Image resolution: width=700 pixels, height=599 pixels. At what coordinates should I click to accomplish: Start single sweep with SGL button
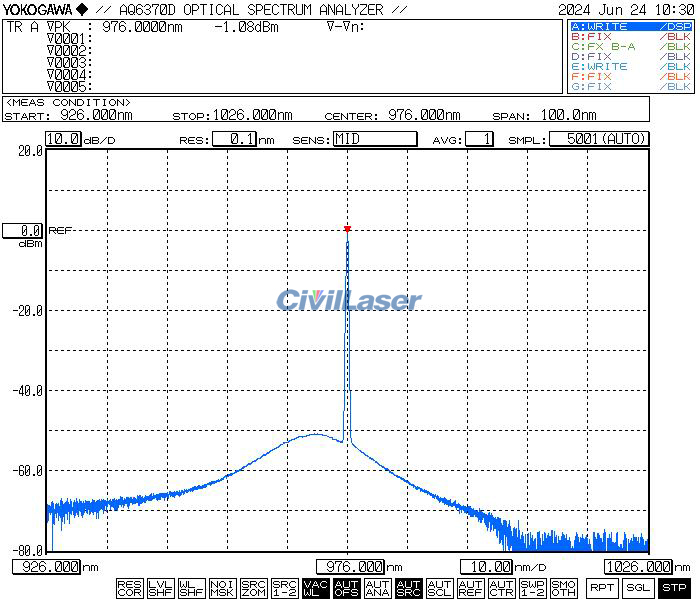tap(638, 588)
